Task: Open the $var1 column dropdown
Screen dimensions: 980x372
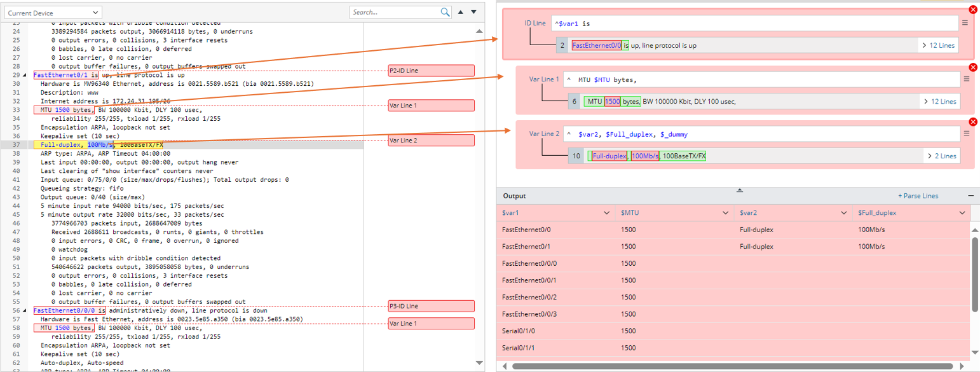Action: point(608,213)
